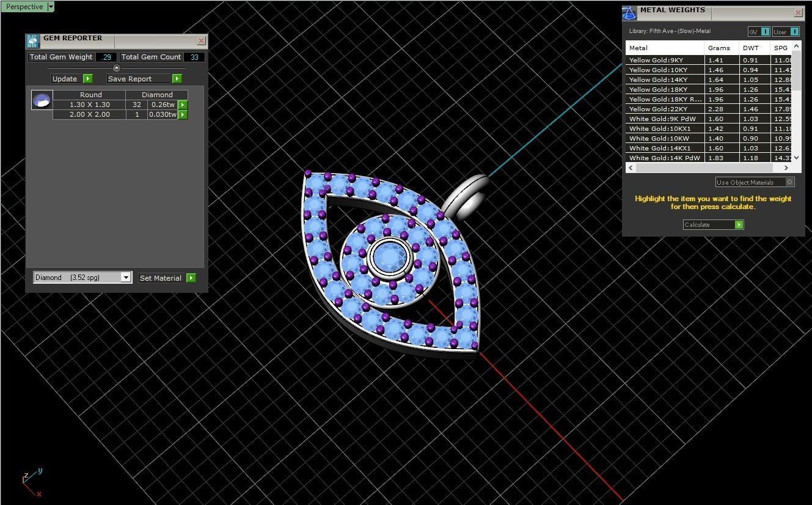Screen dimensions: 812x505
Task: Select the Yellow Gold:22KY row
Action: [709, 109]
